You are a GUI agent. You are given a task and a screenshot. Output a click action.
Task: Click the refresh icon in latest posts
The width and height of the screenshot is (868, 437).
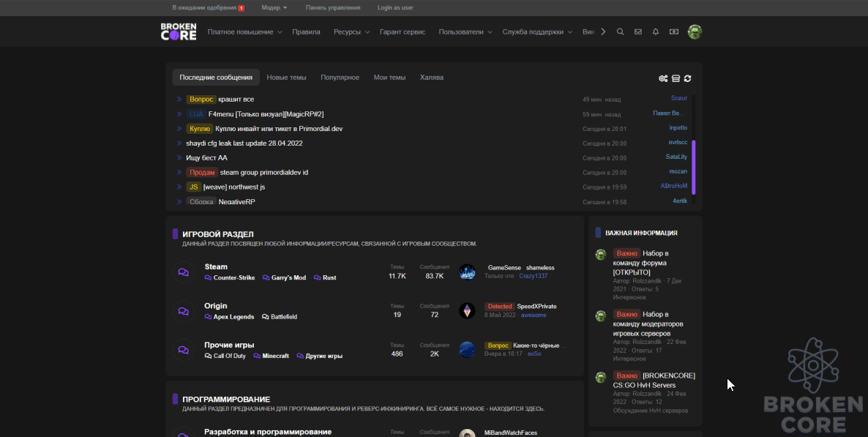(687, 78)
